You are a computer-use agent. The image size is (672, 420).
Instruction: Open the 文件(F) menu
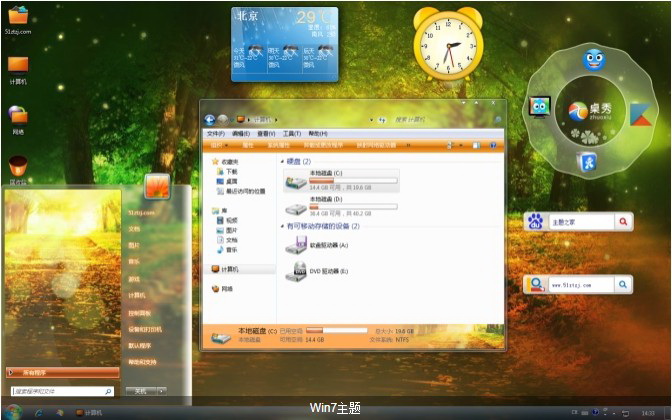(x=216, y=134)
